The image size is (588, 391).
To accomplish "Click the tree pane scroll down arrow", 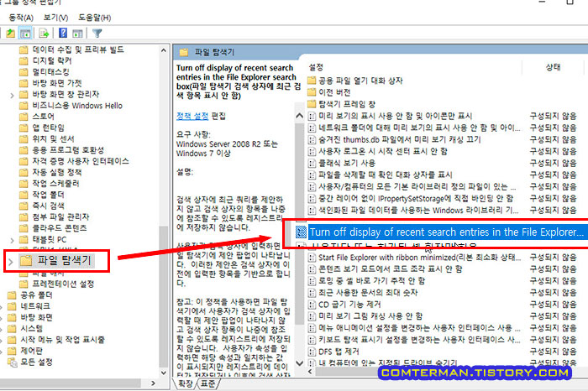I will [x=164, y=373].
